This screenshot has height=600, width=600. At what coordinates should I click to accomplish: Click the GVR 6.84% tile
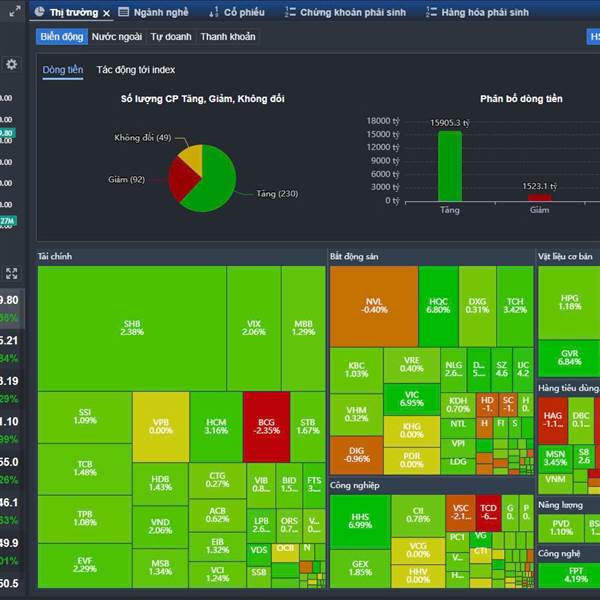pos(569,358)
